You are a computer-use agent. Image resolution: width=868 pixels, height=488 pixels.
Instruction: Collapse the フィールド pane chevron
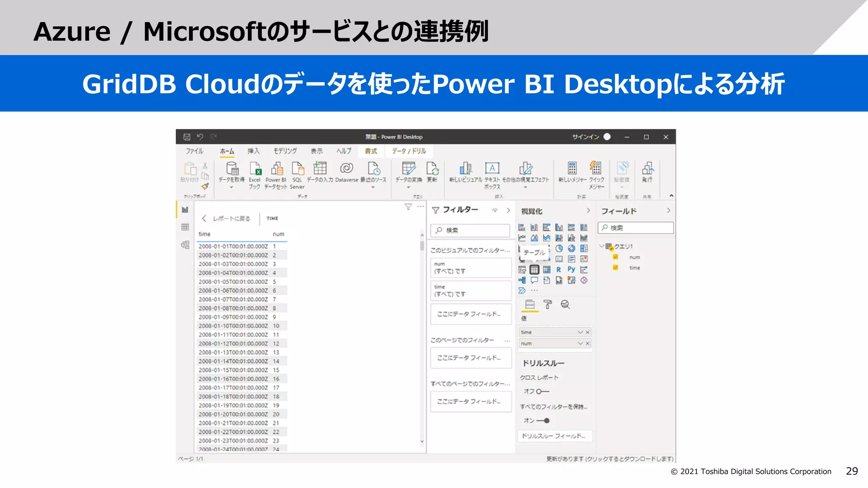(x=668, y=211)
